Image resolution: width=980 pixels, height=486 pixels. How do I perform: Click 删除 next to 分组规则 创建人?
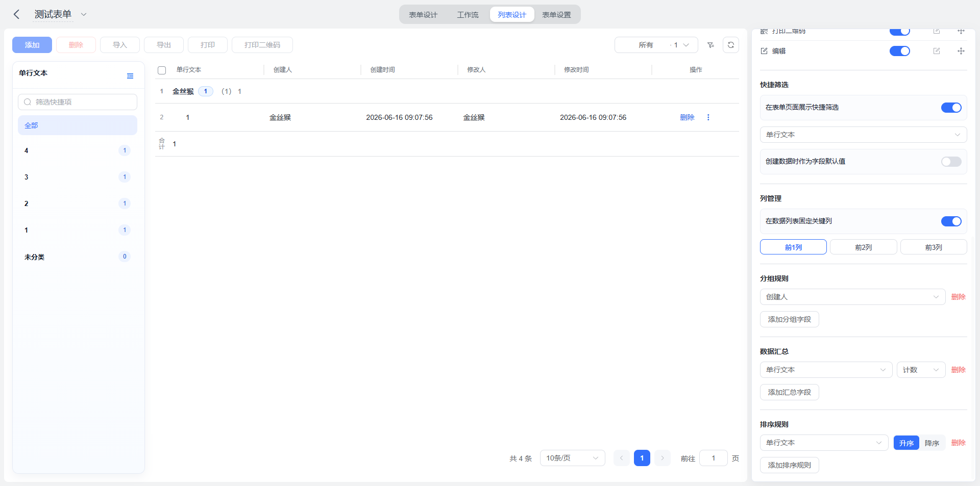[x=958, y=297]
